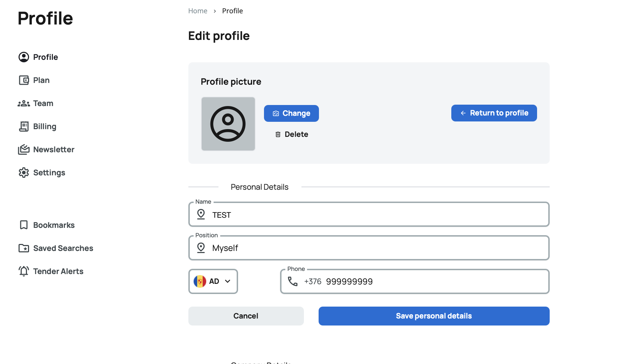The height and width of the screenshot is (364, 619).
Task: Click Return to profile button
Action: pyautogui.click(x=494, y=113)
